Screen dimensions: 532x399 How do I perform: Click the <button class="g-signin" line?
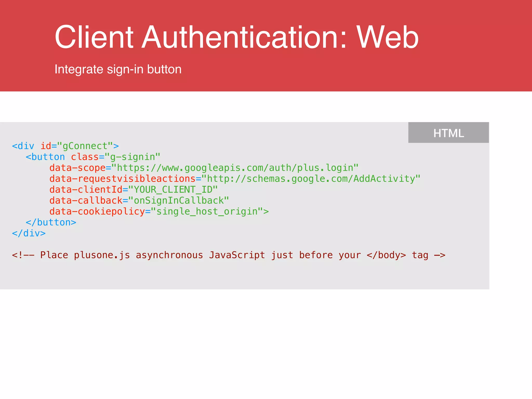(93, 157)
